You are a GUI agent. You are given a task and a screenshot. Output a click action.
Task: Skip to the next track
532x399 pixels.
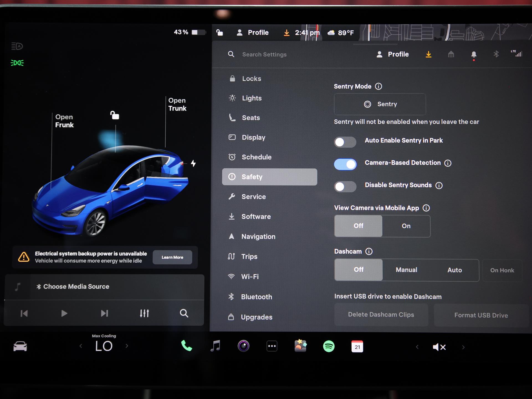point(104,313)
